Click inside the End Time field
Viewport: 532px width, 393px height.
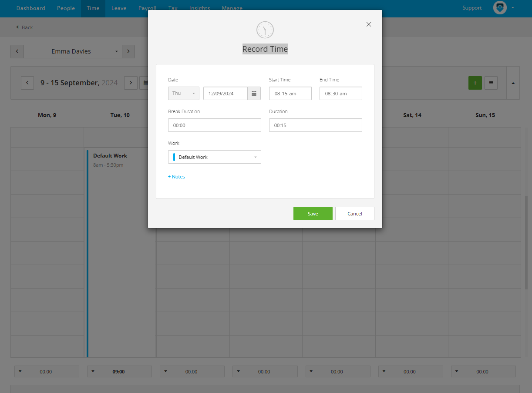click(x=340, y=93)
